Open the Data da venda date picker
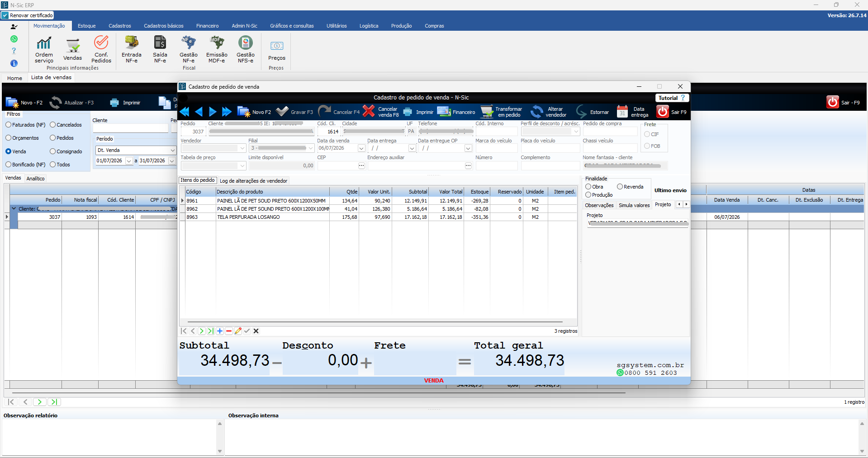Viewport: 868px width, 458px height. (x=361, y=148)
